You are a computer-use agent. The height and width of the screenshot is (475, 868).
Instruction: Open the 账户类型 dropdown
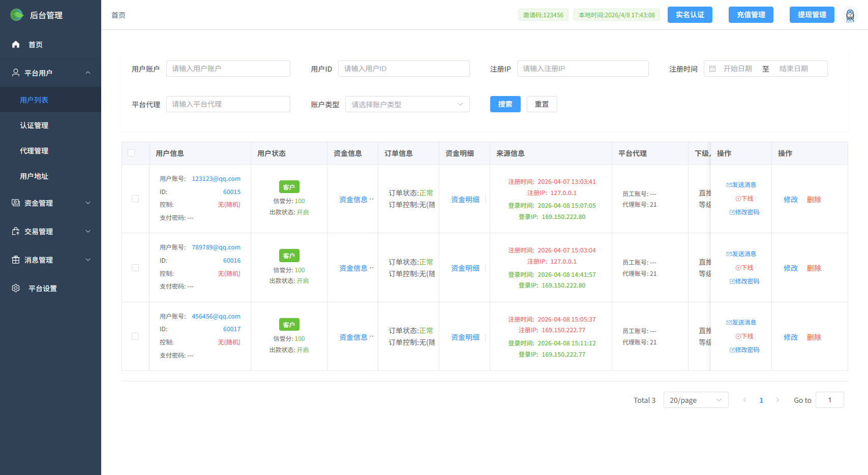[407, 104]
